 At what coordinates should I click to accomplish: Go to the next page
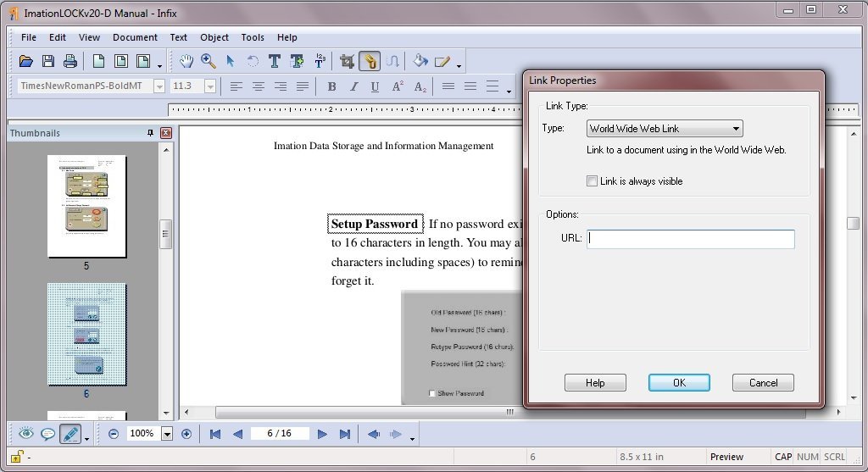tap(322, 435)
